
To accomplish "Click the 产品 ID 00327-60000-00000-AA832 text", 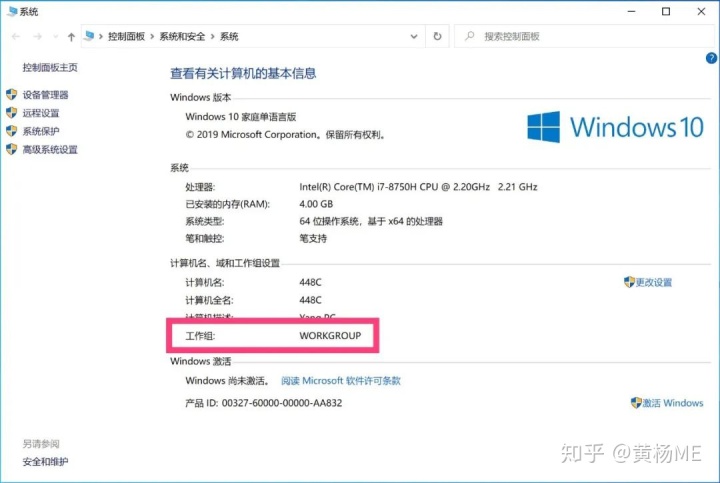I will coord(264,403).
